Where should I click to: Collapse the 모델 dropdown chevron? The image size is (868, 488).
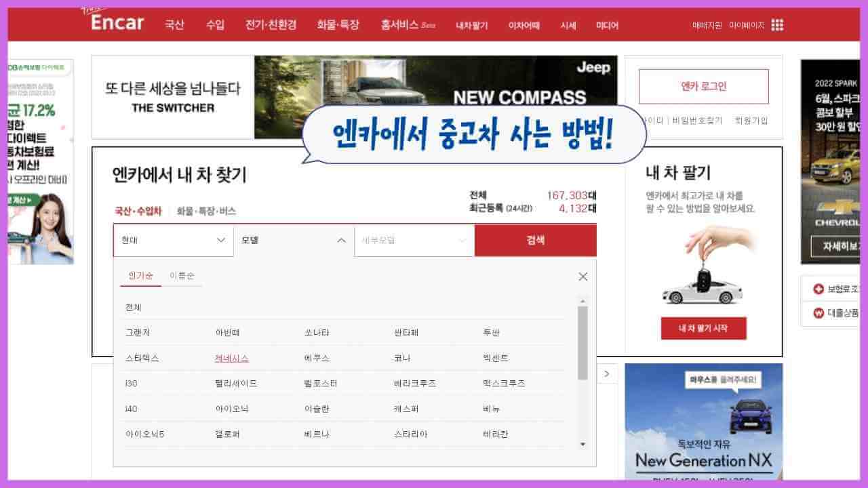point(341,240)
